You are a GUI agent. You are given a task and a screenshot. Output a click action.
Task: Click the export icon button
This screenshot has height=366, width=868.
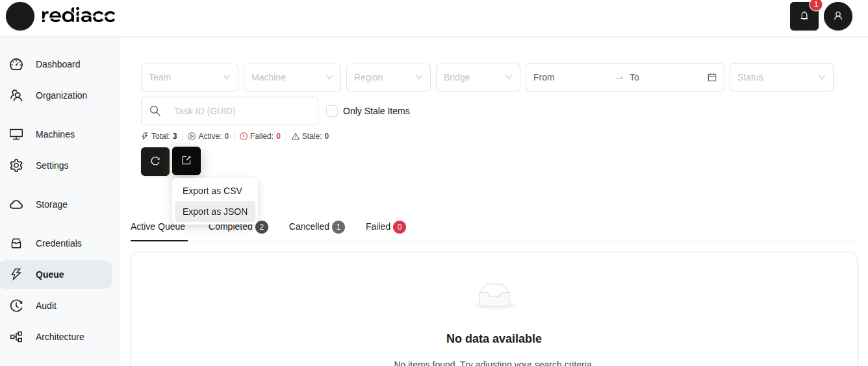coord(186,161)
